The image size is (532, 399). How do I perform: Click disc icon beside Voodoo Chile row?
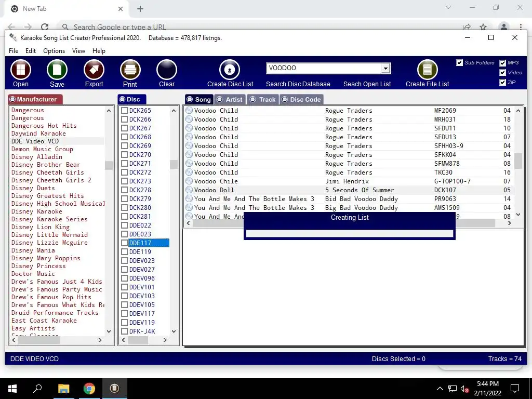[189, 181]
